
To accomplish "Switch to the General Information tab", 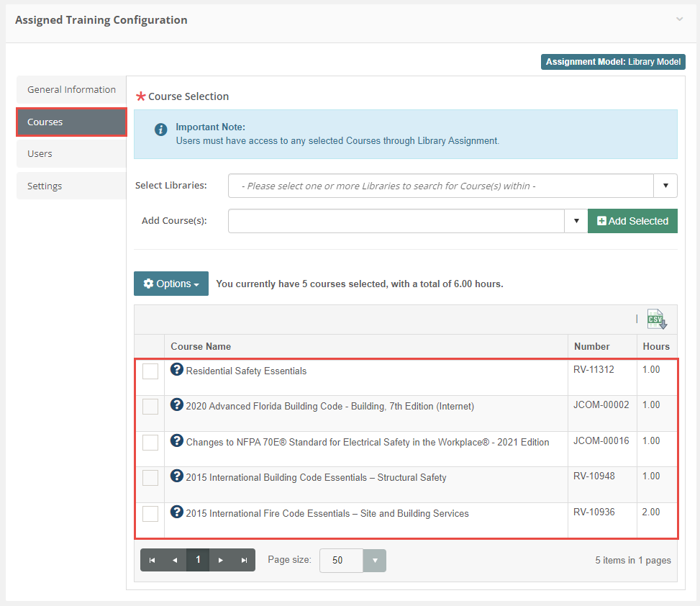I will pyautogui.click(x=71, y=90).
